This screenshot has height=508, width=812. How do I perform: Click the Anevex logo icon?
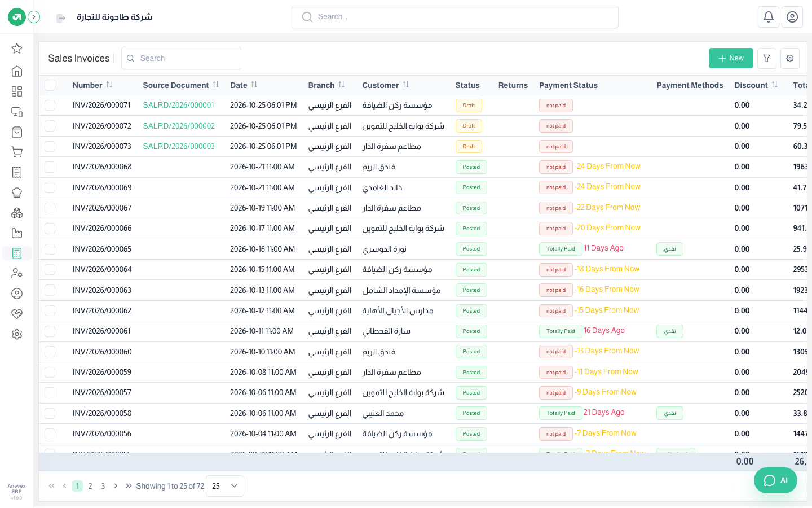click(x=17, y=17)
